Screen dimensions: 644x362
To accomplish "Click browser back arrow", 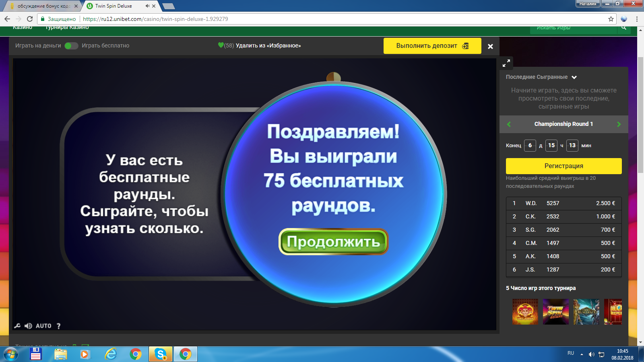I will [x=7, y=19].
